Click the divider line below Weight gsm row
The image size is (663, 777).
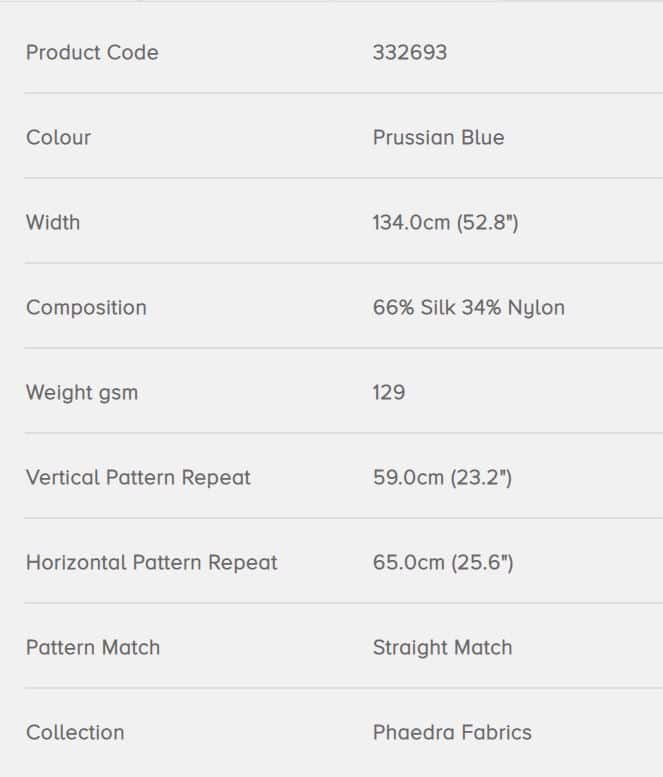pyautogui.click(x=343, y=433)
